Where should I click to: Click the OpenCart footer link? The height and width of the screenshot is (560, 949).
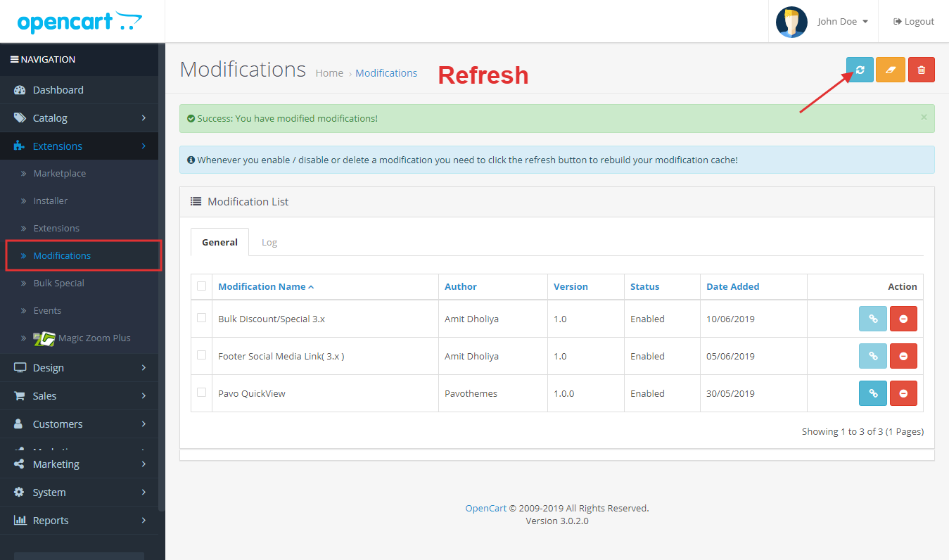pyautogui.click(x=485, y=508)
